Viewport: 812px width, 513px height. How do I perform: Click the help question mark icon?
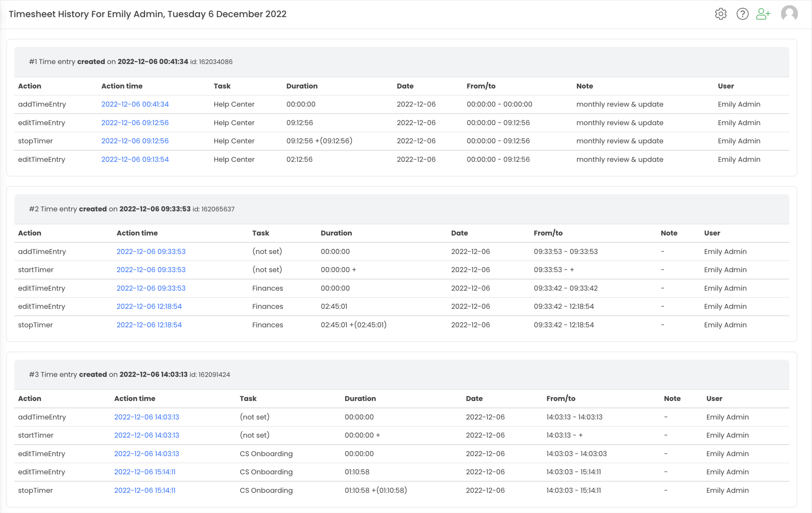point(742,14)
